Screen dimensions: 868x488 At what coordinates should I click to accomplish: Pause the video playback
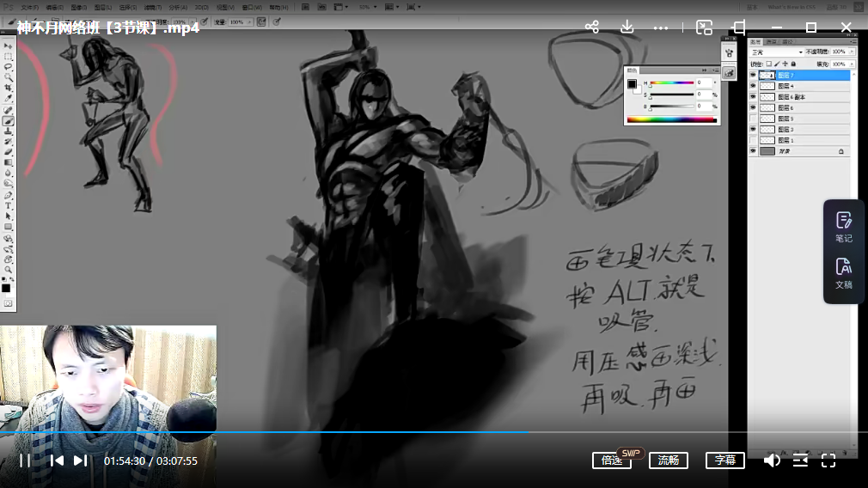25,461
